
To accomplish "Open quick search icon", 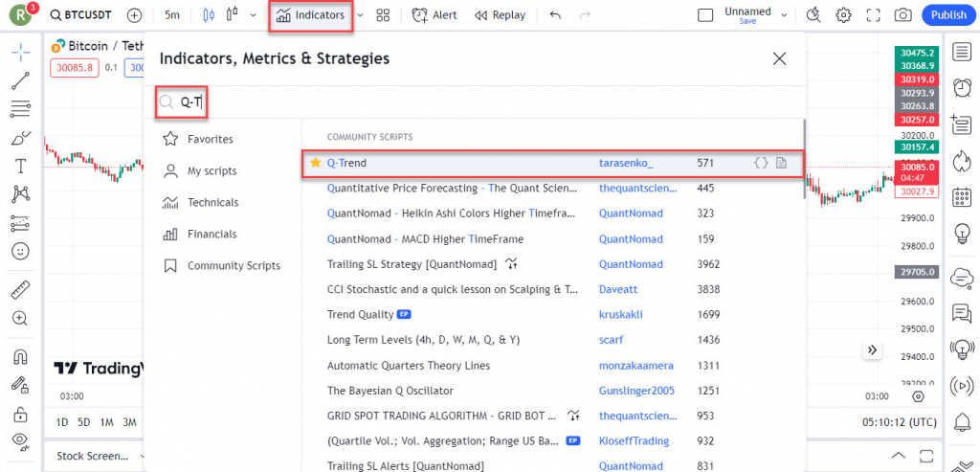I will [x=813, y=15].
